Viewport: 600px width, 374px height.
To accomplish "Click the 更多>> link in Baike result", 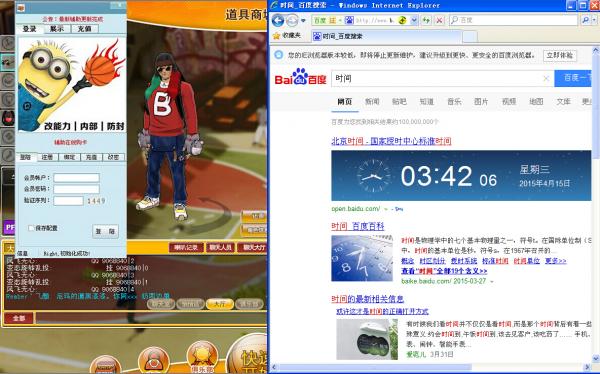I will (x=556, y=261).
